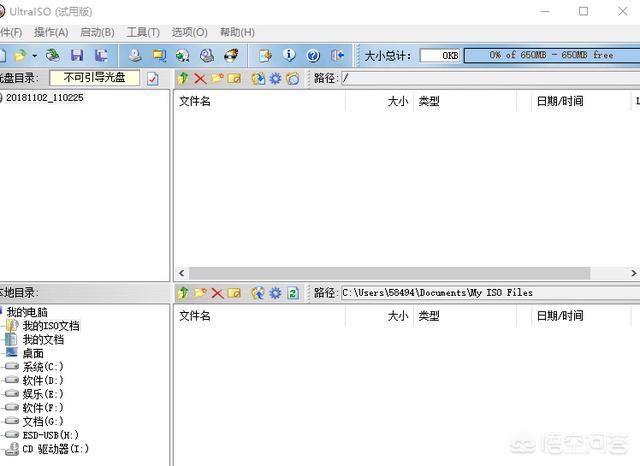This screenshot has width=640, height=466.
Task: Click the gear icon in local toolbar
Action: pos(276,293)
